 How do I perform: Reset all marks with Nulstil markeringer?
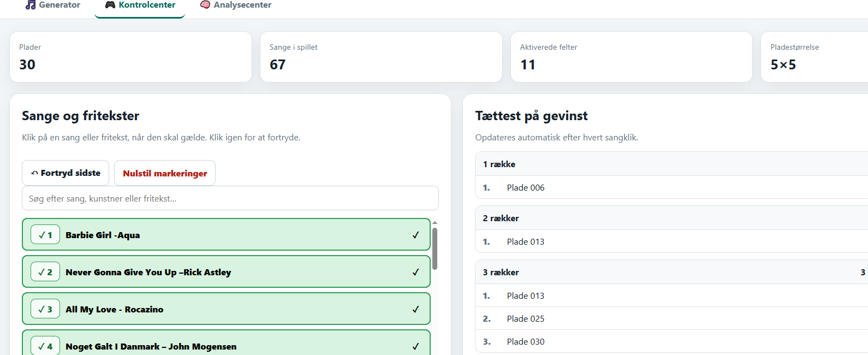(165, 173)
